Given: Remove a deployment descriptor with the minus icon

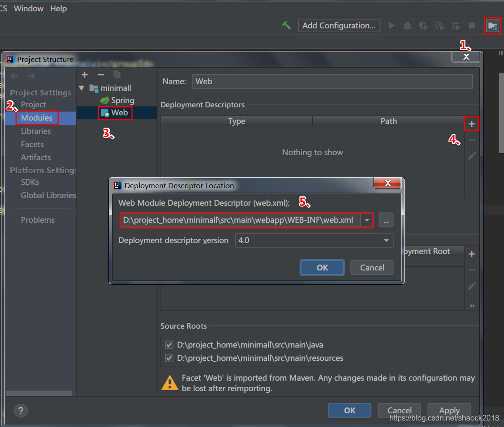Looking at the screenshot, I should coord(471,140).
